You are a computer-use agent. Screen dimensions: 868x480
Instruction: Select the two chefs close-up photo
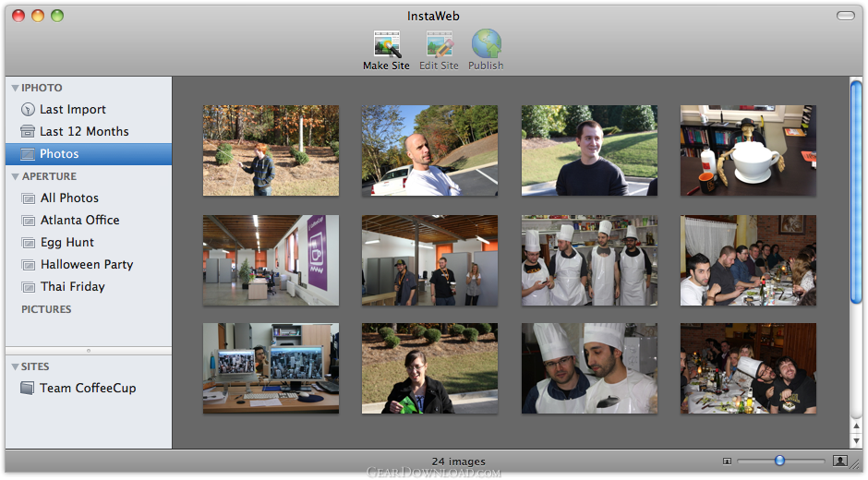(x=589, y=368)
